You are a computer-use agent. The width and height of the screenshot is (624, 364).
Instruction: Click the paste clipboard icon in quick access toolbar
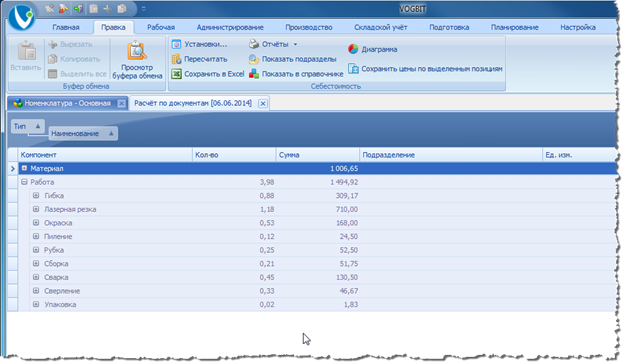[94, 8]
